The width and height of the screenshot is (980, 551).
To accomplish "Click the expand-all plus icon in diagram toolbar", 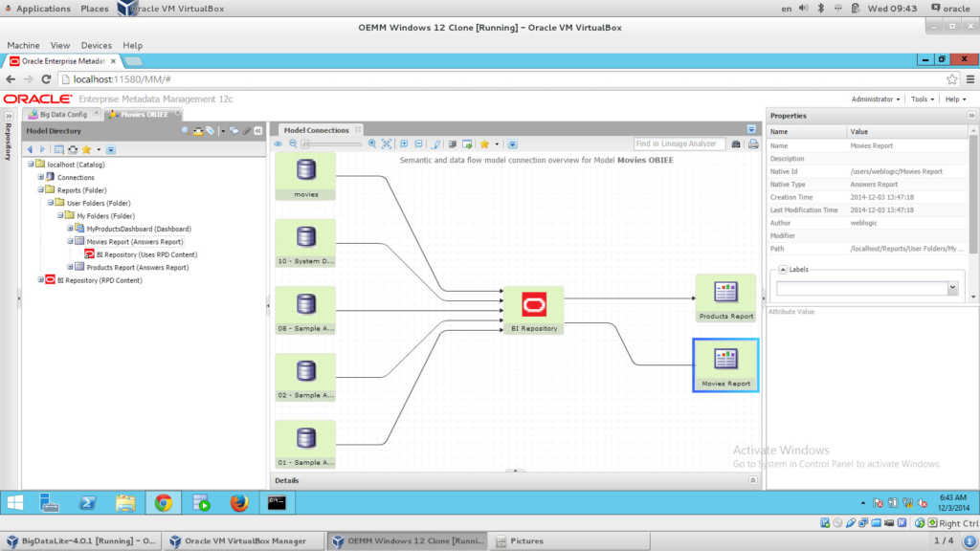I will [405, 143].
